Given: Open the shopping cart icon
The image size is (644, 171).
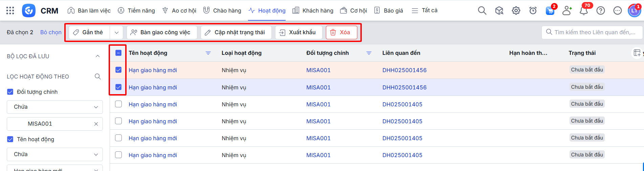Looking at the screenshot, I should [x=550, y=11].
